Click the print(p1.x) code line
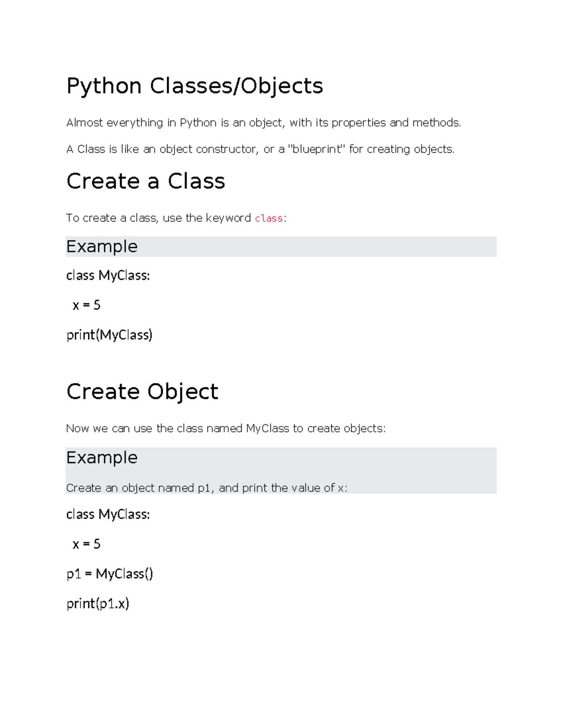 pyautogui.click(x=98, y=604)
